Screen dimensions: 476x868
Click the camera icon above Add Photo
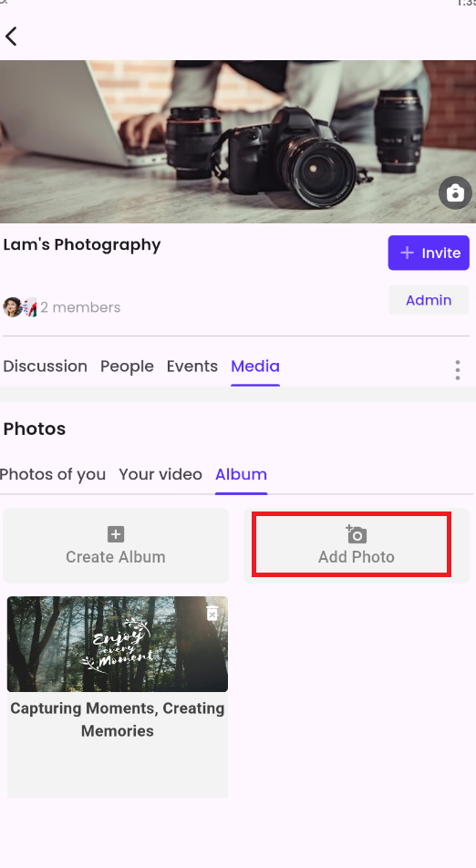[356, 534]
